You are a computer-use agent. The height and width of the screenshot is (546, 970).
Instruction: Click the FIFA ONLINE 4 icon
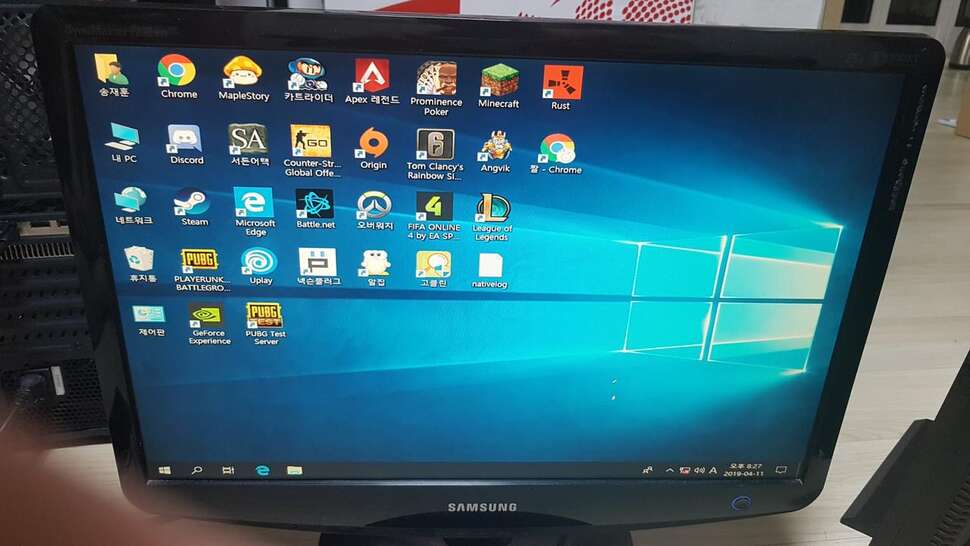pos(434,215)
